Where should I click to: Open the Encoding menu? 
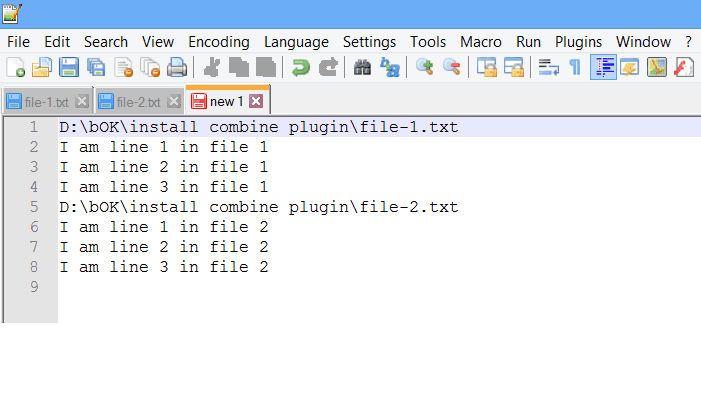tap(219, 42)
